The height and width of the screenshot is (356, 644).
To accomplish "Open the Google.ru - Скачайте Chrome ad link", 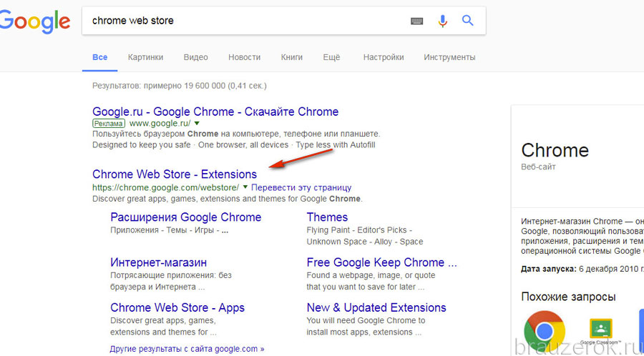I will point(215,112).
